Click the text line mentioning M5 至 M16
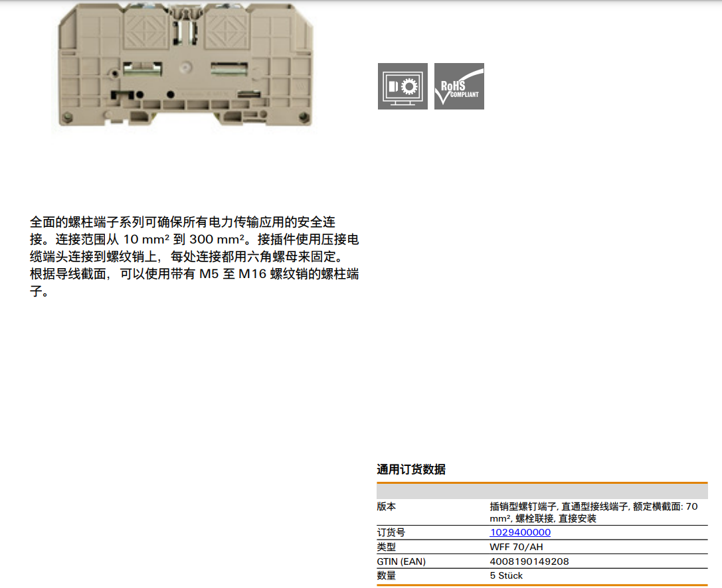The height and width of the screenshot is (588, 722). 195,274
